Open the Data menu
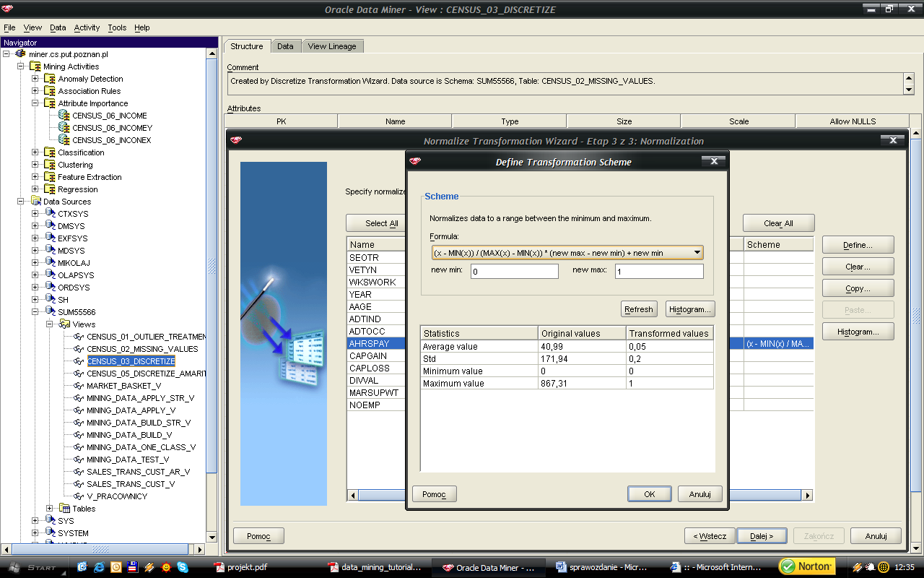Screen dimensions: 924x578 [58, 27]
